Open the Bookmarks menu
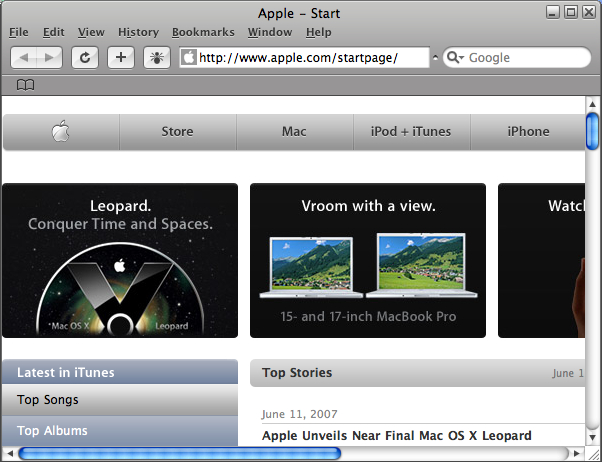The height and width of the screenshot is (462, 602). [203, 32]
